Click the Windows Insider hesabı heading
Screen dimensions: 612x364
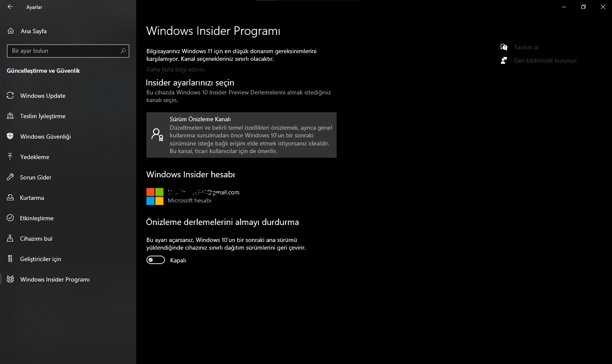point(191,174)
